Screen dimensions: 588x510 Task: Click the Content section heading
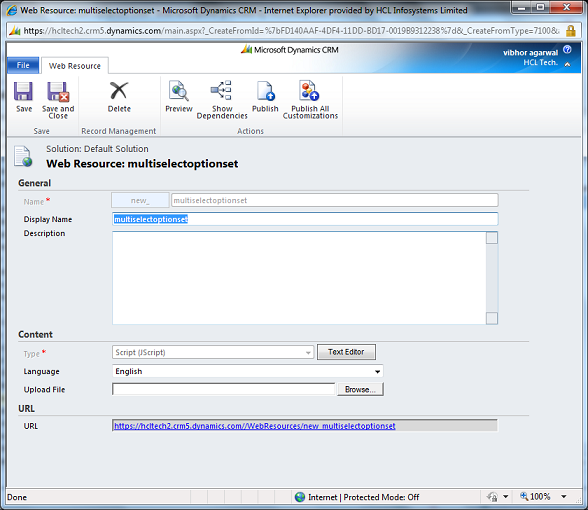click(36, 334)
